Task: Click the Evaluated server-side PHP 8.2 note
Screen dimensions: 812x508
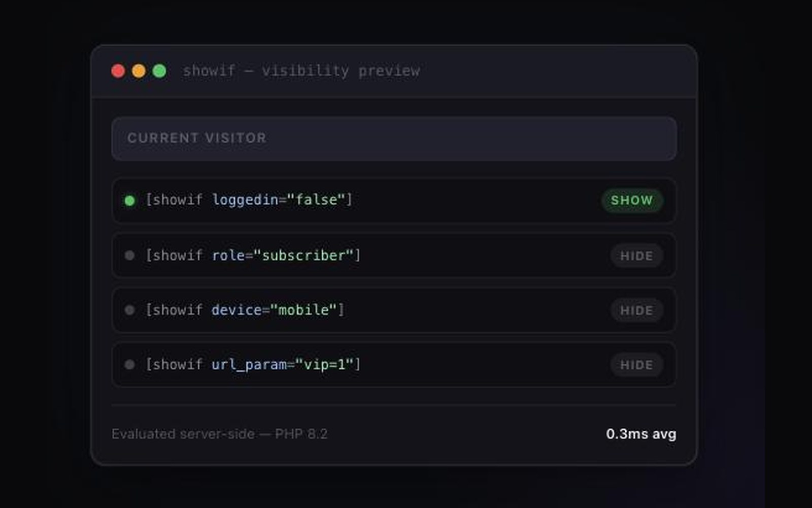Action: tap(220, 434)
